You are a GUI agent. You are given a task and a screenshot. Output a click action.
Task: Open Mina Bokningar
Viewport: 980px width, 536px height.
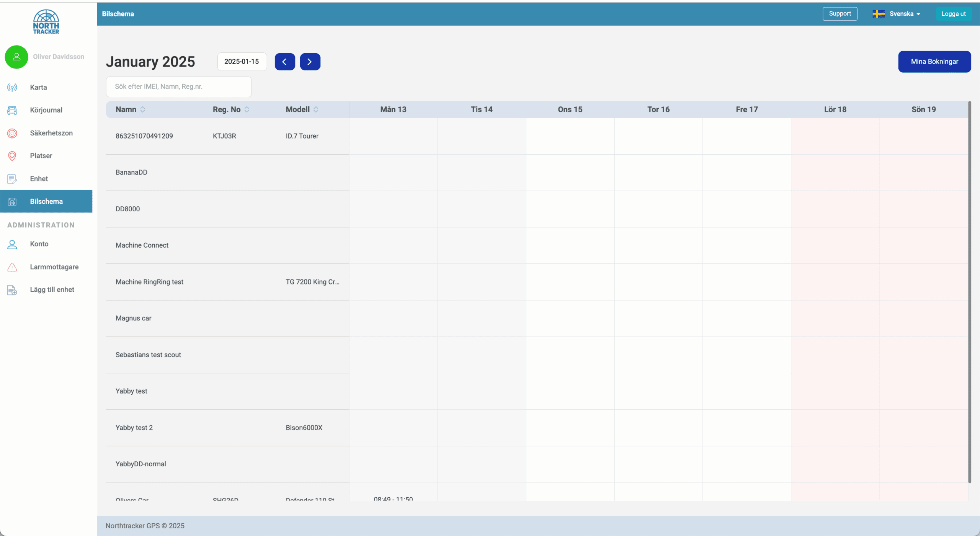[x=934, y=62]
